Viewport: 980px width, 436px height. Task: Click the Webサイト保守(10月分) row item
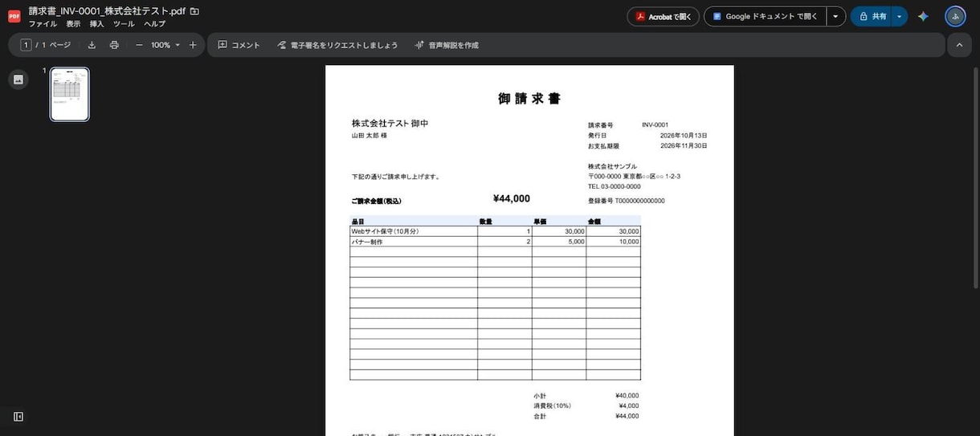[x=386, y=231]
